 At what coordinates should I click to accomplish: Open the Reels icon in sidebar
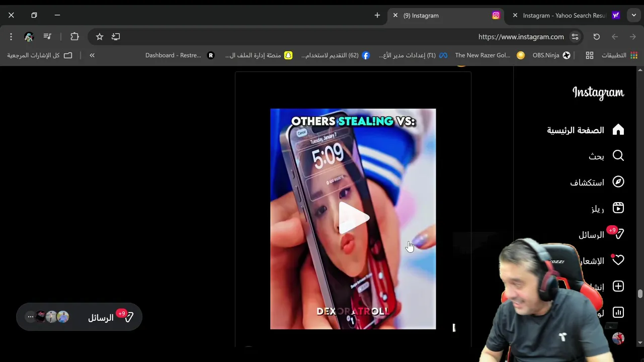(618, 208)
